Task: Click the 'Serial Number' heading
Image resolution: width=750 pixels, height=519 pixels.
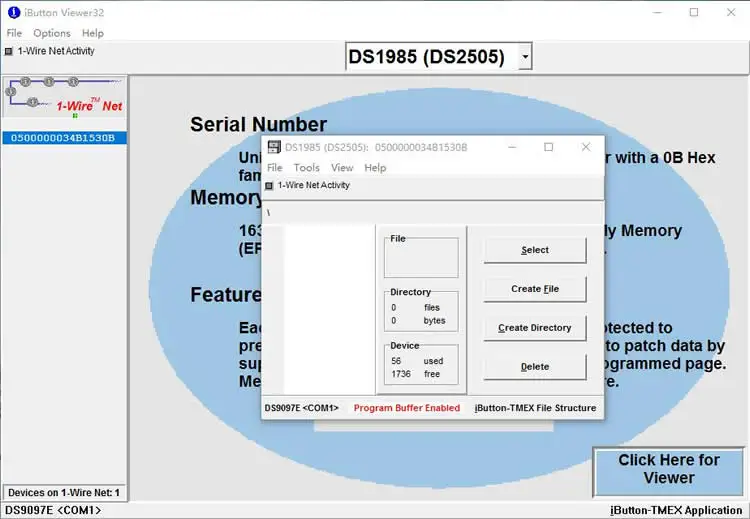Action: point(258,124)
